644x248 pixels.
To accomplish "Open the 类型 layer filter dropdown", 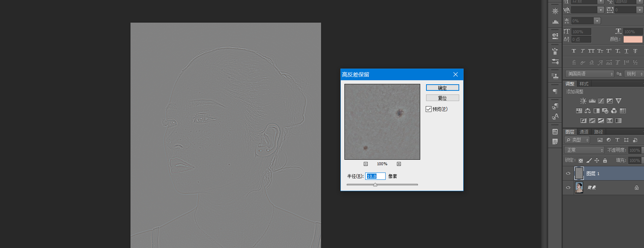I will (577, 140).
